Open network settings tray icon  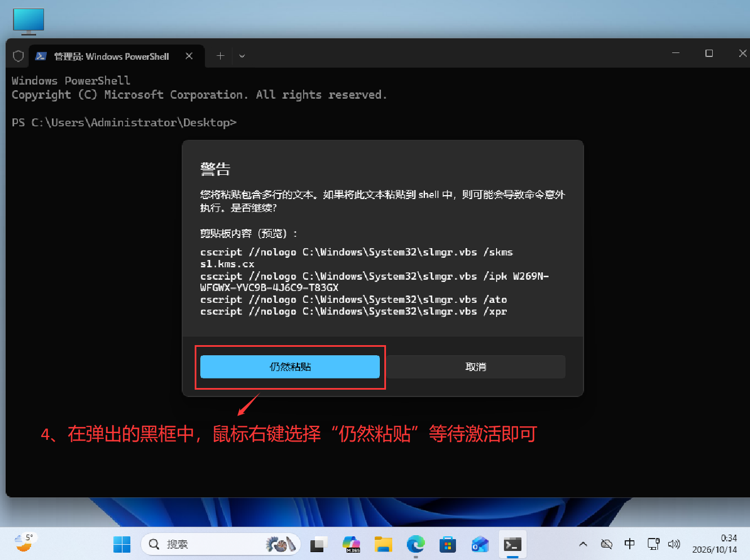pos(653,544)
